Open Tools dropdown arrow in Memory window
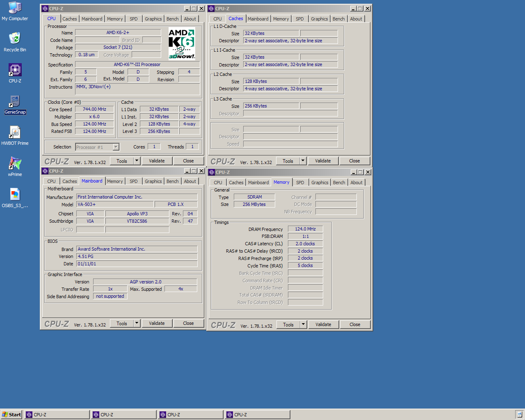525x420 pixels. coord(304,324)
